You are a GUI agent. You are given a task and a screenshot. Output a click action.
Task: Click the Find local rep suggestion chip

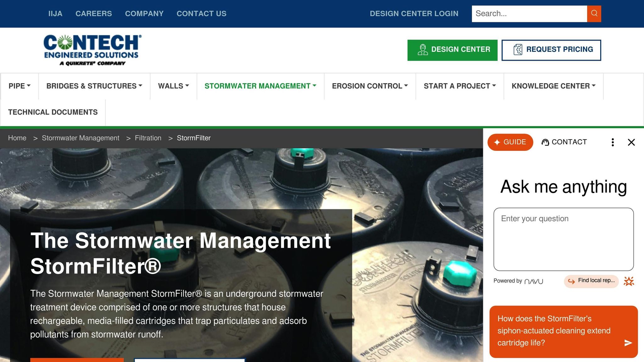591,281
